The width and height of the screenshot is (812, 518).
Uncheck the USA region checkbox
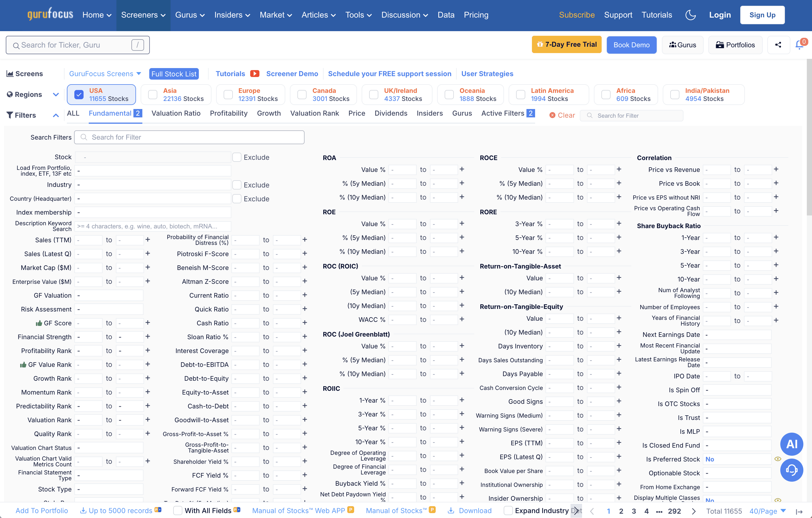tap(79, 95)
